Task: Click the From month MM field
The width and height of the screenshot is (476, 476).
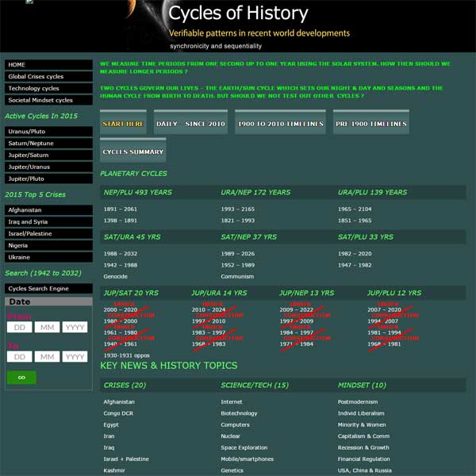Action: coord(47,327)
